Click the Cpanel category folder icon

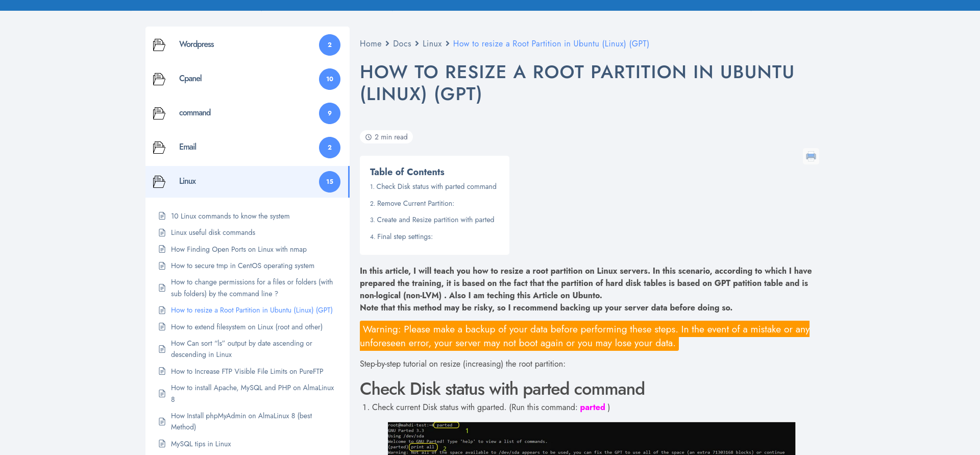pos(159,79)
